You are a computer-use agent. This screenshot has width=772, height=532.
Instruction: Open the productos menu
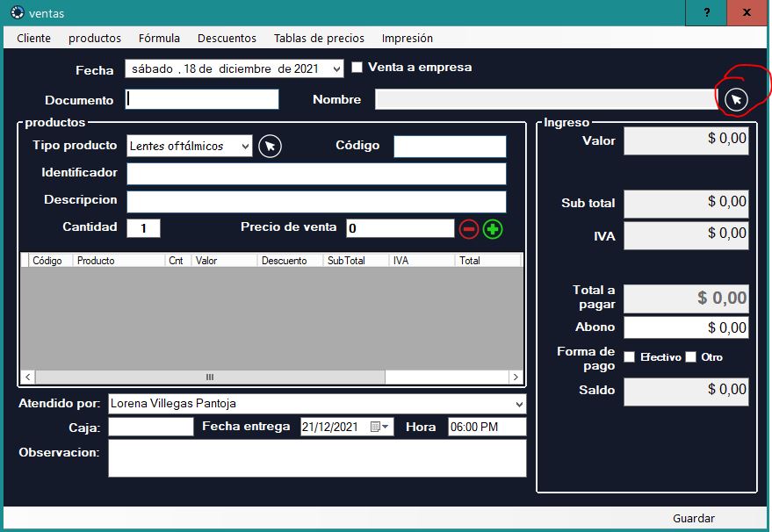coord(95,39)
